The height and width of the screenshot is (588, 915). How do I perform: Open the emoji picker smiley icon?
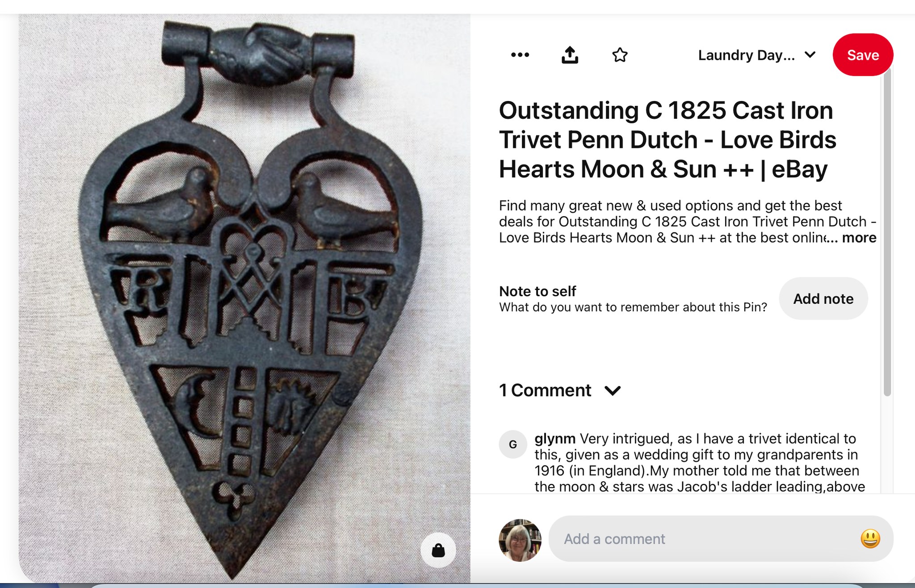[x=870, y=539]
